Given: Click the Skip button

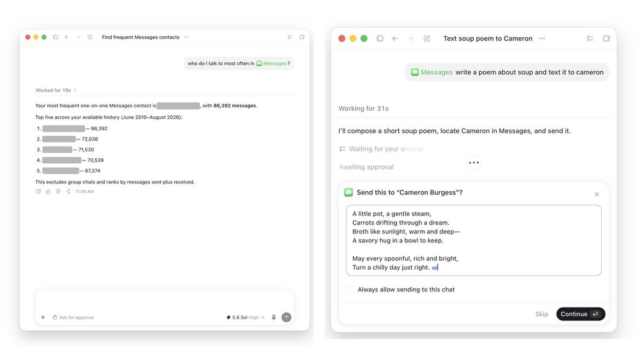Looking at the screenshot, I should click(x=541, y=314).
